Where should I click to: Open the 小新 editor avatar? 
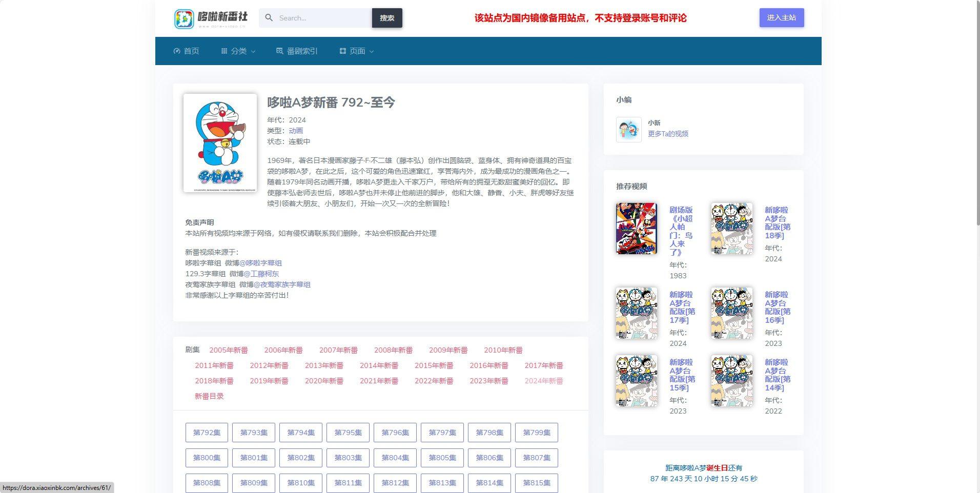click(x=628, y=129)
